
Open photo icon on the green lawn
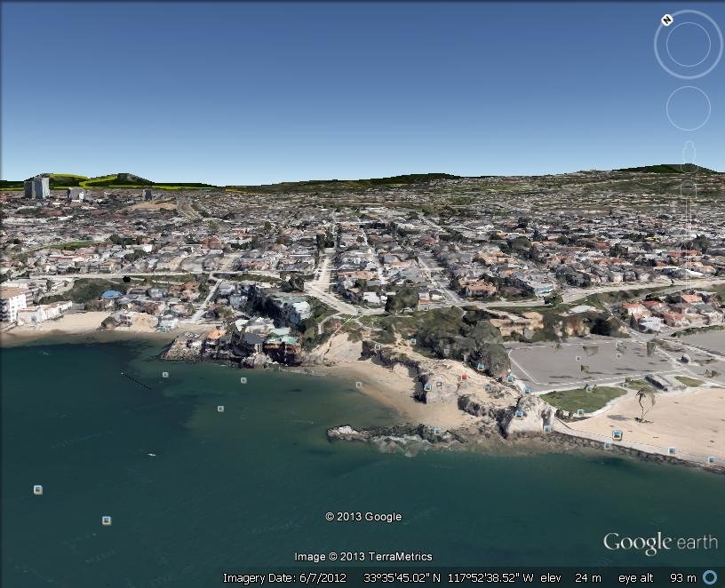(581, 412)
